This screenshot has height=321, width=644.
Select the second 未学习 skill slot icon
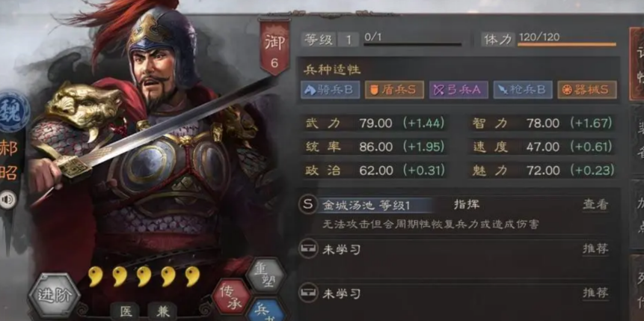click(x=308, y=293)
